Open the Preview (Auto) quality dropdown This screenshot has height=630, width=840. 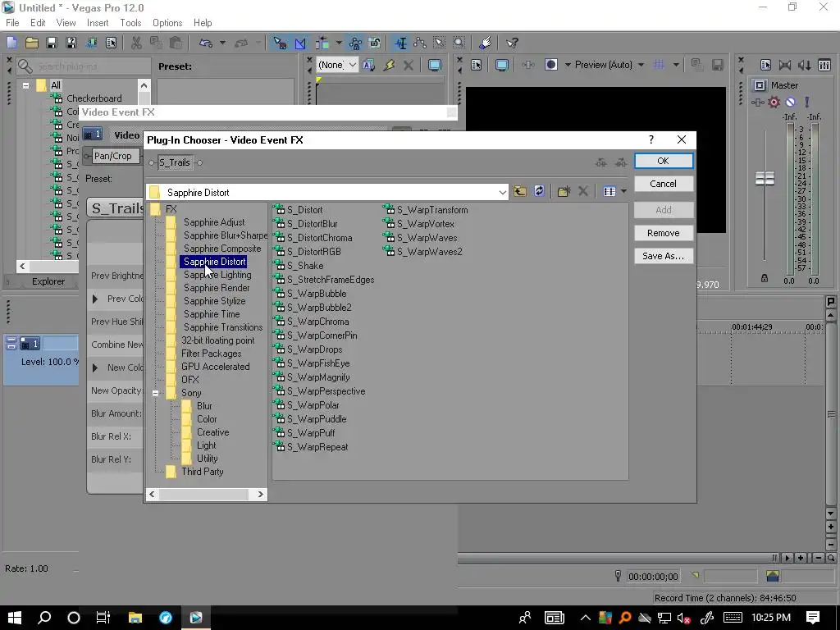609,65
